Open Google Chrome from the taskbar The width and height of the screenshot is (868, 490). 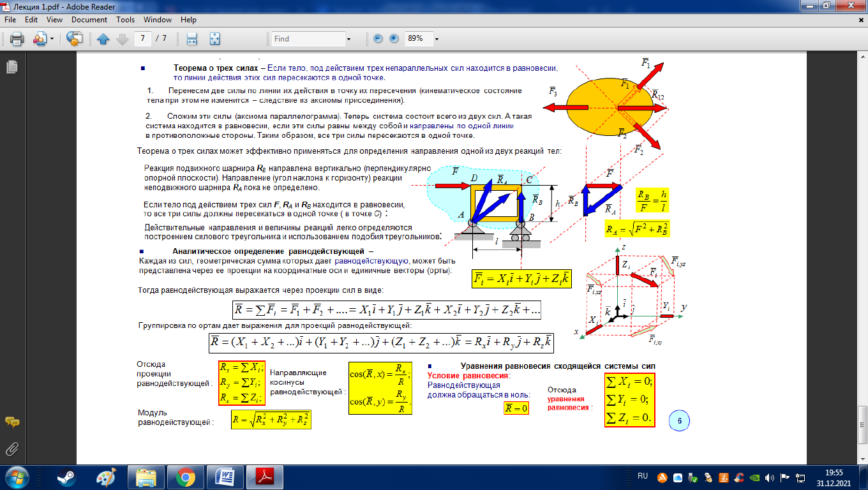(186, 477)
